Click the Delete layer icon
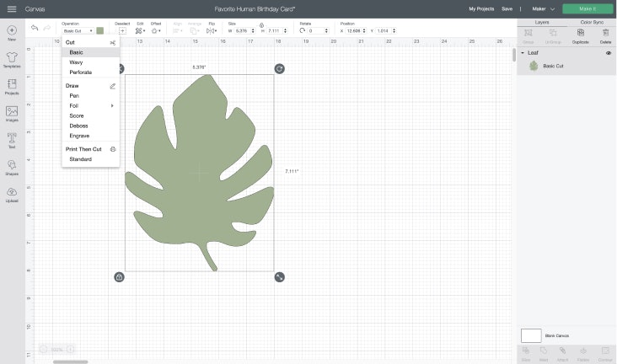 tap(605, 33)
